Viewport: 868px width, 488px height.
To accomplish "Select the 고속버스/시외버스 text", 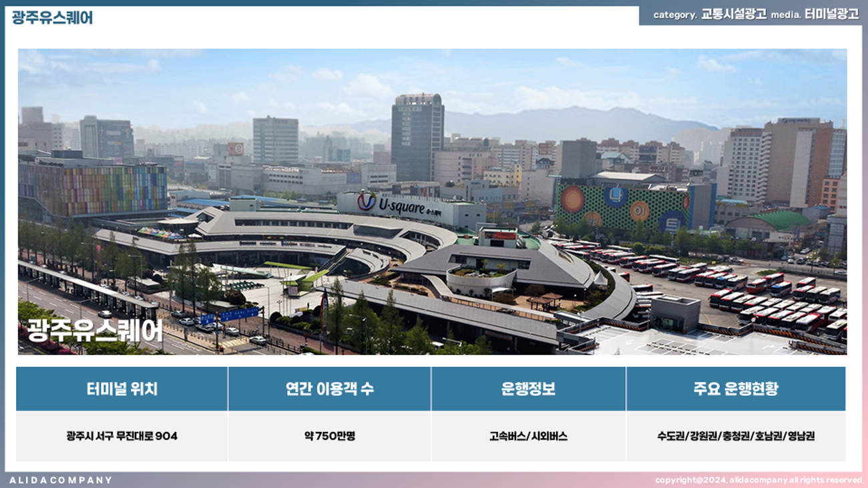I will point(528,436).
